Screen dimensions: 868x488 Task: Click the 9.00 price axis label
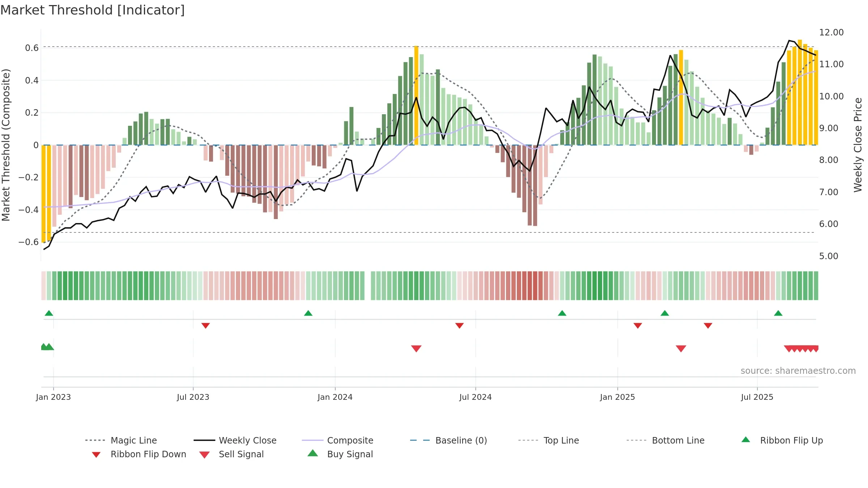click(x=829, y=128)
